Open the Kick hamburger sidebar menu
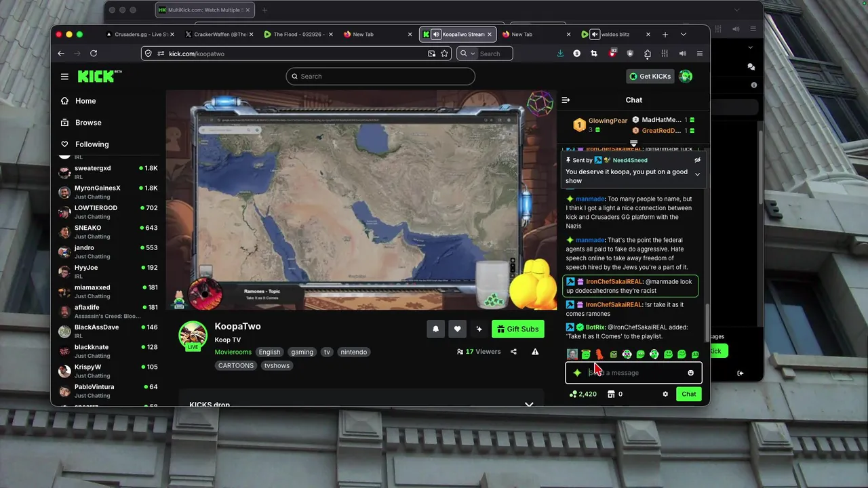The image size is (868, 488). [x=64, y=77]
